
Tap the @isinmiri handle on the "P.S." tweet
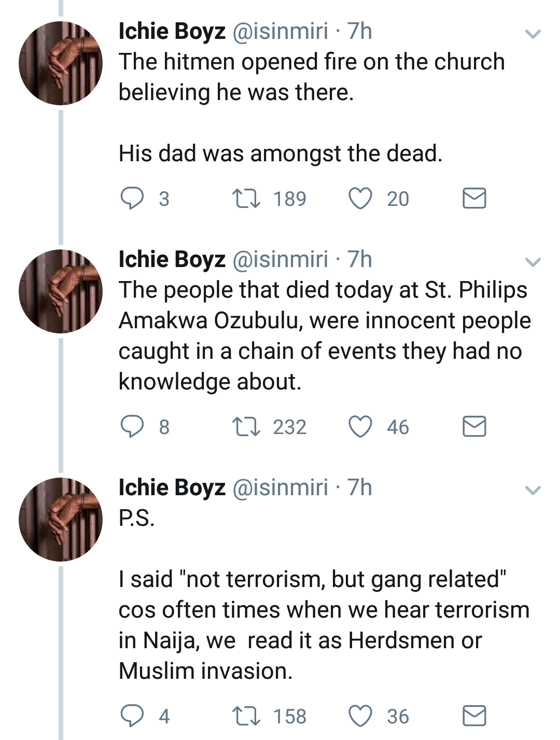click(280, 487)
